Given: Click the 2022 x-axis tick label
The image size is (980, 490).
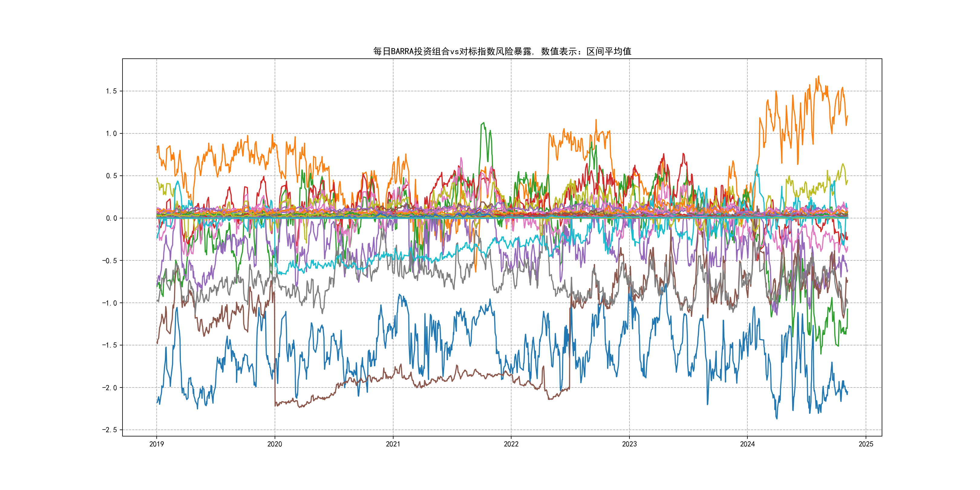Looking at the screenshot, I should (511, 444).
